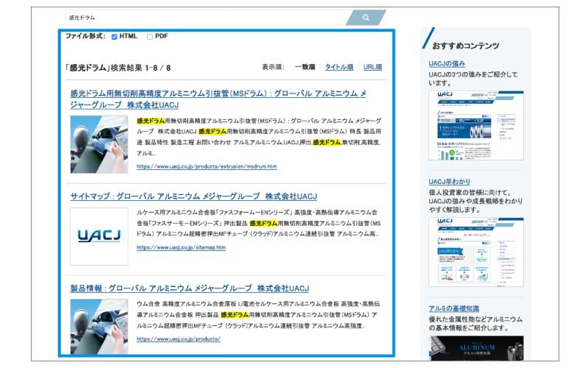Click the UACJの強み page preview image
The height and width of the screenshot is (368, 588).
pos(476,125)
